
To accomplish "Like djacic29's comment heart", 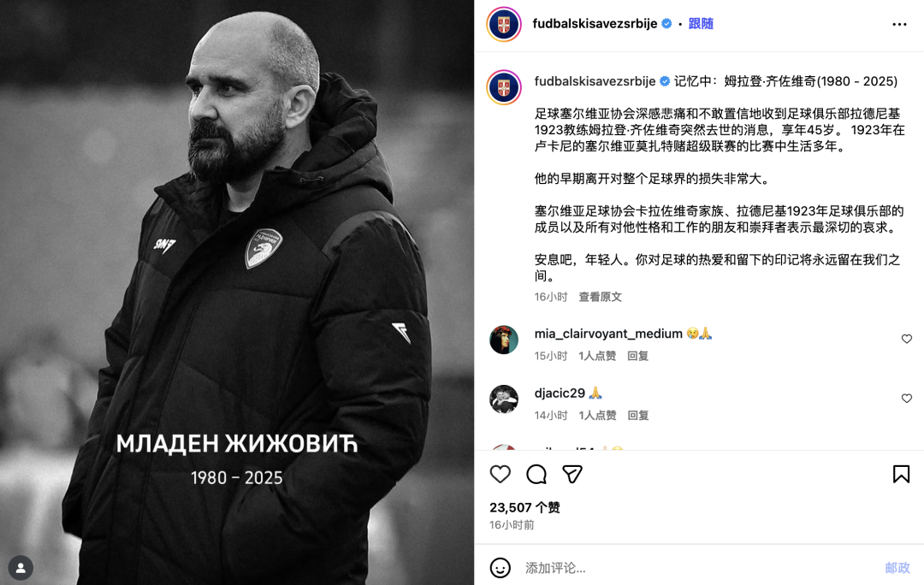I will (906, 399).
